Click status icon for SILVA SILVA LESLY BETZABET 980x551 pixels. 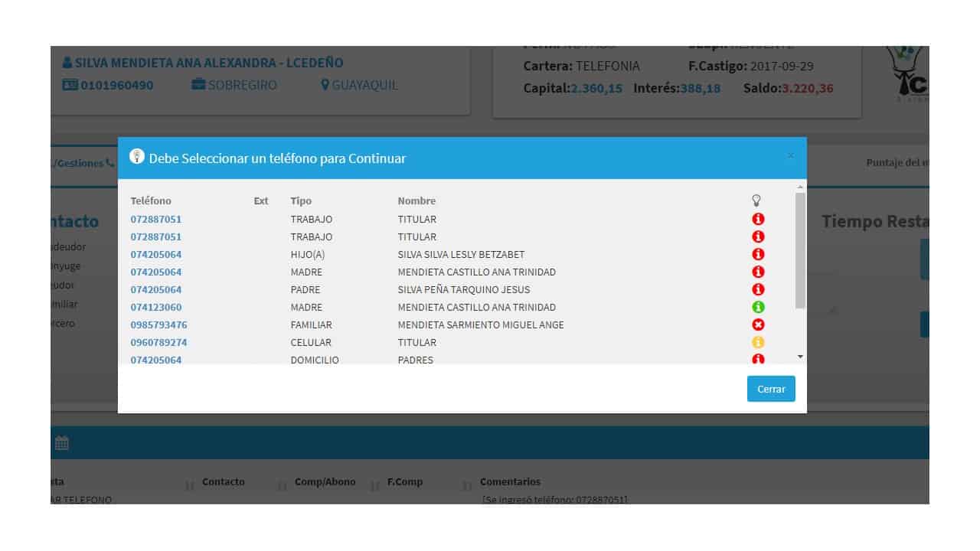tap(758, 254)
